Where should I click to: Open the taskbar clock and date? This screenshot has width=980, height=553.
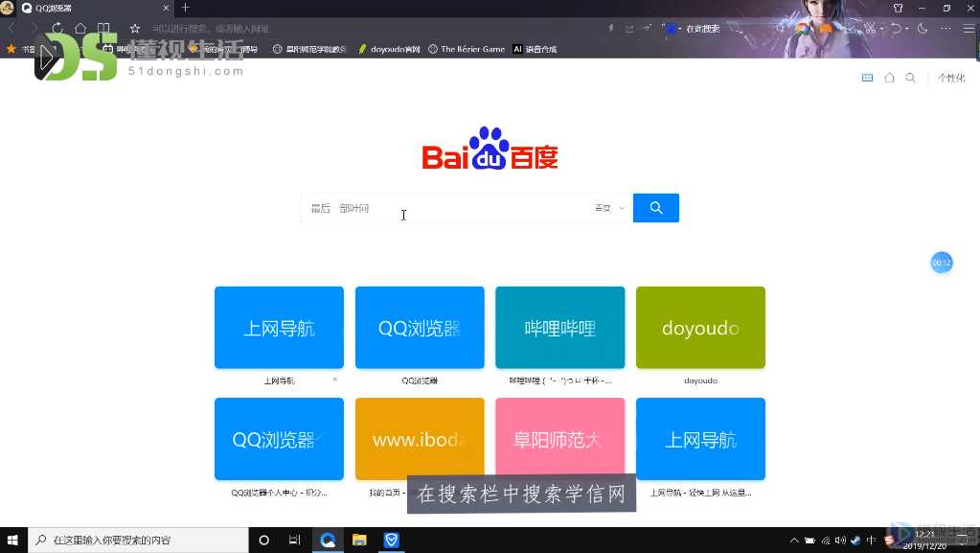[925, 541]
